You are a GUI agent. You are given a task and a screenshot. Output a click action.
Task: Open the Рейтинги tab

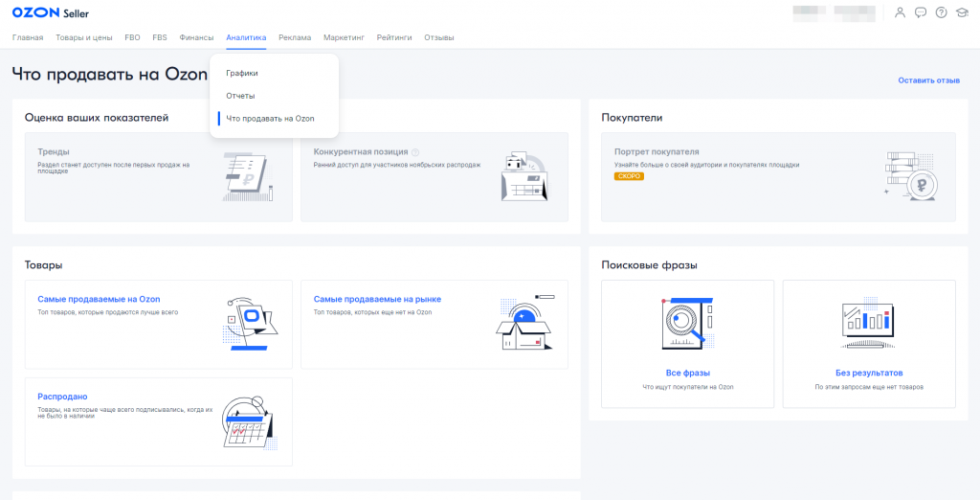[x=394, y=37]
